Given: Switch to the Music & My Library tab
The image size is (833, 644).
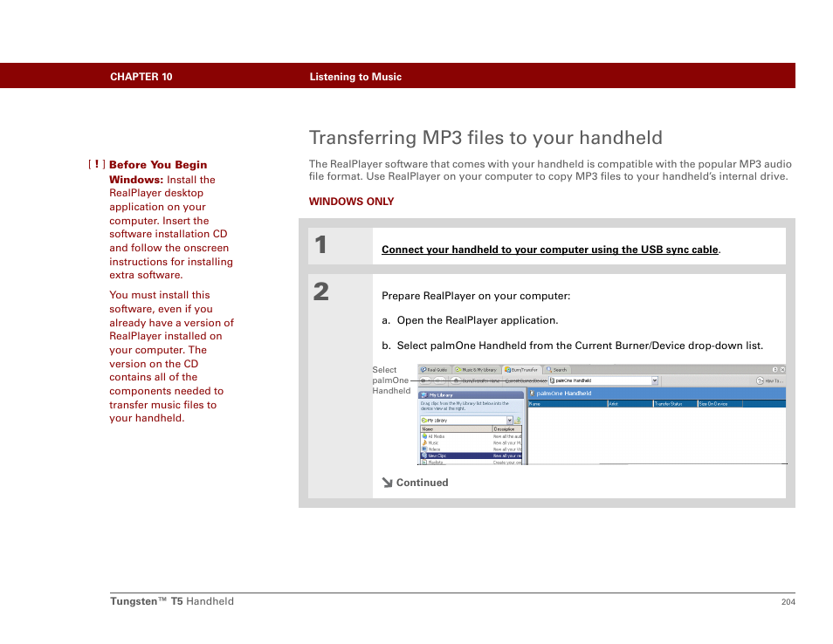Looking at the screenshot, I should pyautogui.click(x=476, y=369).
